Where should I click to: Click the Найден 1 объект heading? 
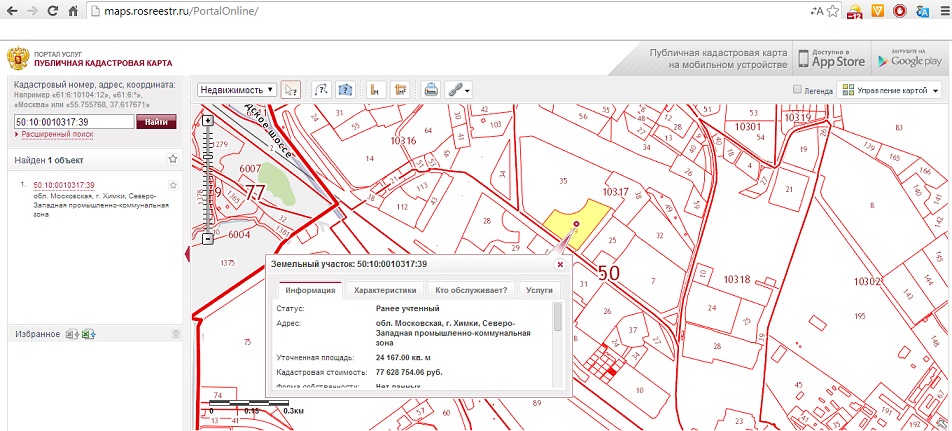pos(49,160)
